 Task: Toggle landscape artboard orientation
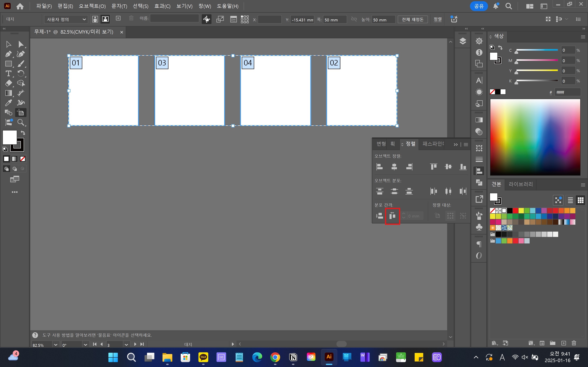tap(105, 19)
